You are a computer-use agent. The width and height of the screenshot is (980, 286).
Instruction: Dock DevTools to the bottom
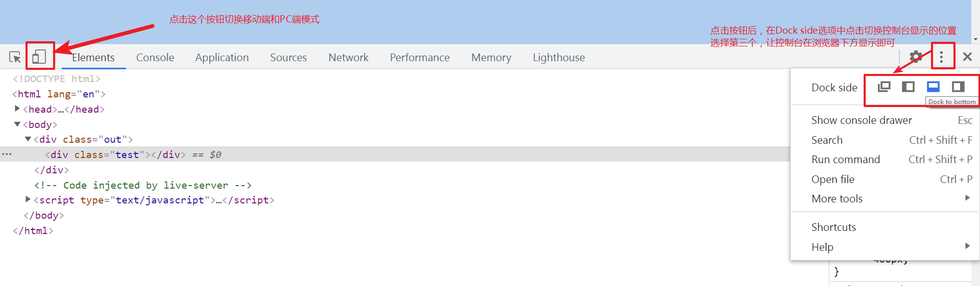pos(934,87)
